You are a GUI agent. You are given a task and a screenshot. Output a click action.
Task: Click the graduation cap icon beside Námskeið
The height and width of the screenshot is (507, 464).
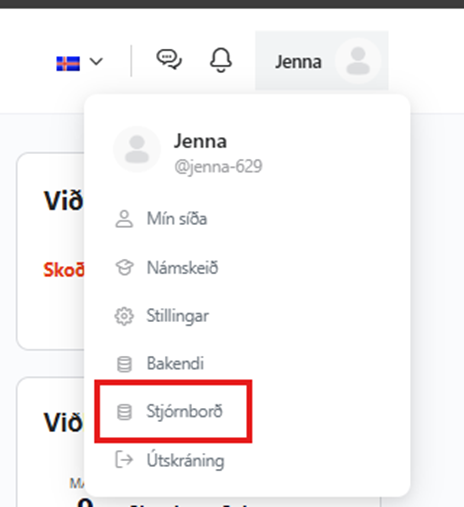pyautogui.click(x=124, y=267)
